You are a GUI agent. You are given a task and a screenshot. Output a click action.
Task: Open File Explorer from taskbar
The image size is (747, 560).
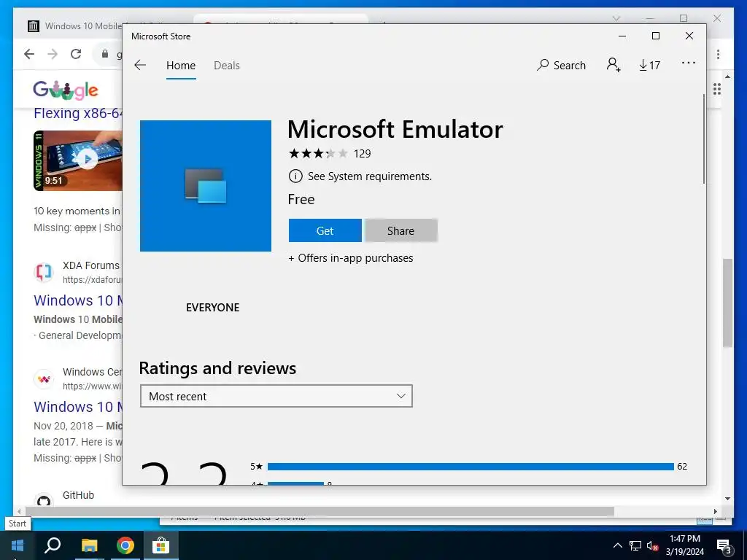(x=89, y=545)
